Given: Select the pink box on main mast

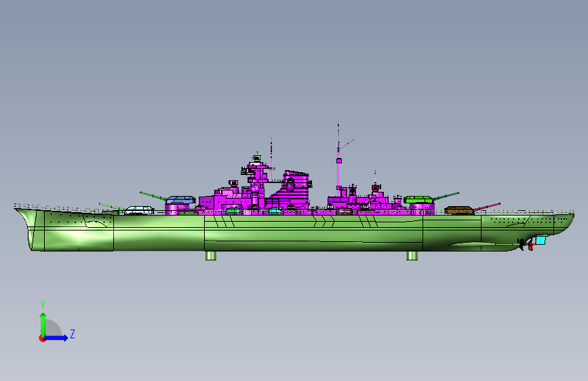Looking at the screenshot, I should click(339, 161).
